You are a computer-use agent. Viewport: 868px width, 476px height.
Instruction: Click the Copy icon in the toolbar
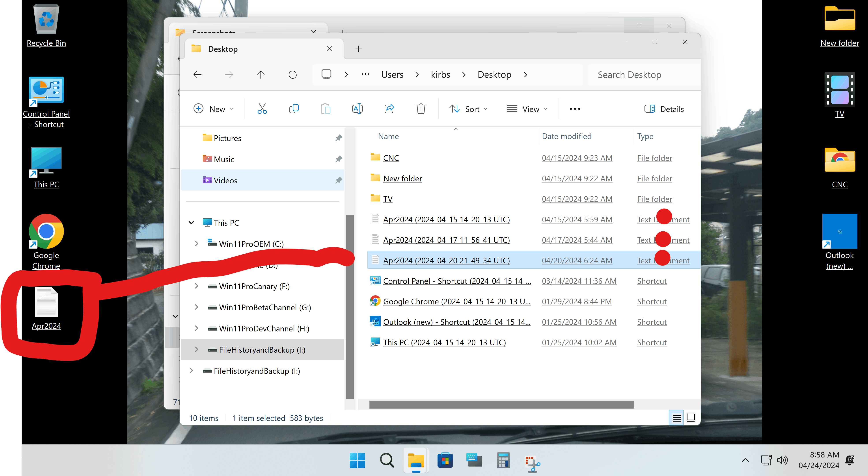[294, 109]
